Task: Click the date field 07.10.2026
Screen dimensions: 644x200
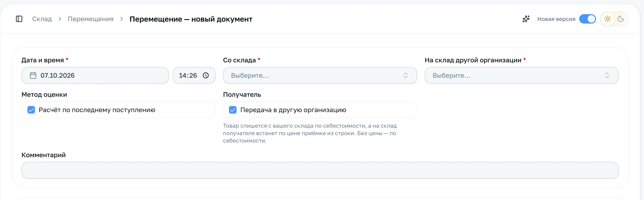Action: click(95, 75)
